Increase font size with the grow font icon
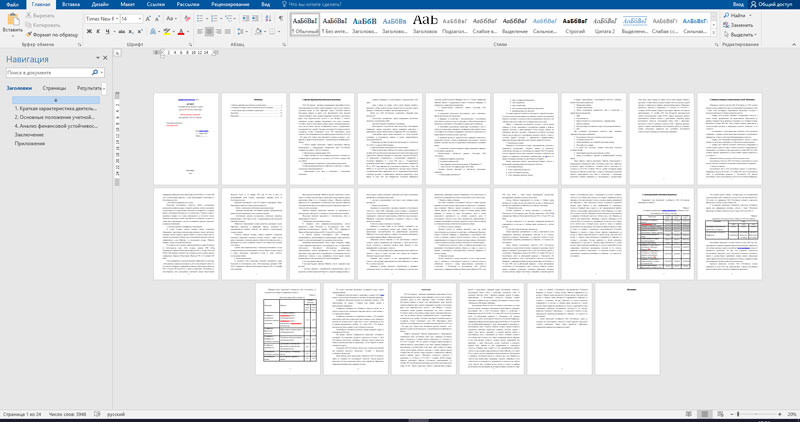This screenshot has width=800, height=422. point(148,19)
